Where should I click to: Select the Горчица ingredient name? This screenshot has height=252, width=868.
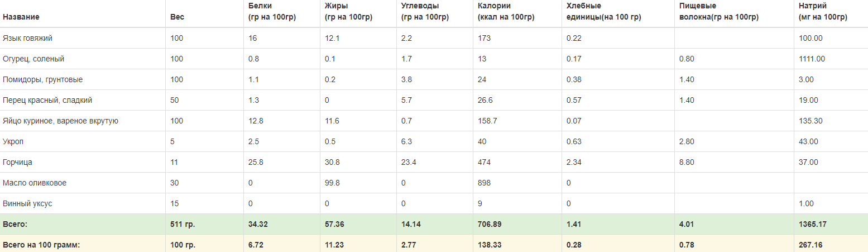[17, 162]
